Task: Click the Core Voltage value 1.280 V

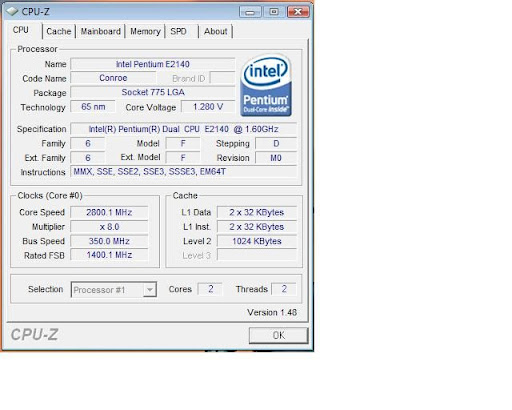Action: (x=208, y=107)
